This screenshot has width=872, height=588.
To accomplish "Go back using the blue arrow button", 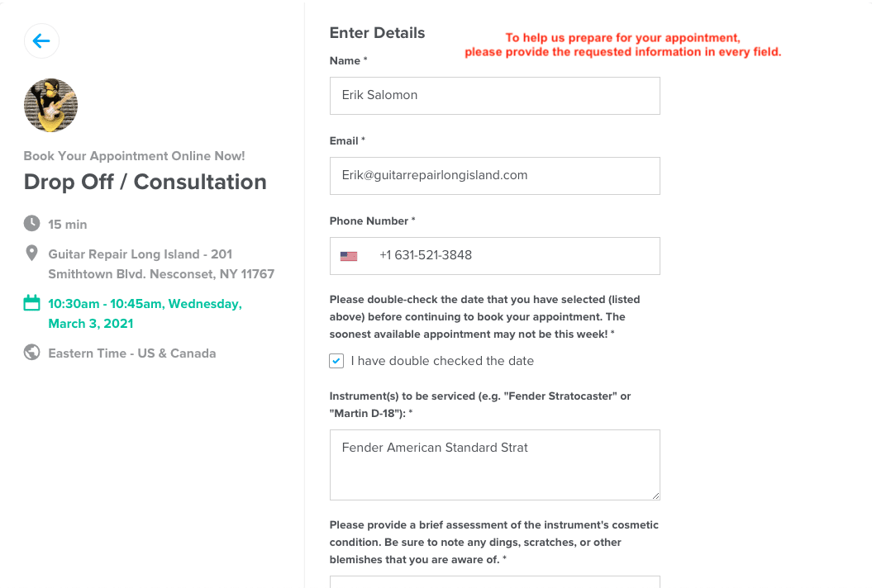I will [x=41, y=40].
